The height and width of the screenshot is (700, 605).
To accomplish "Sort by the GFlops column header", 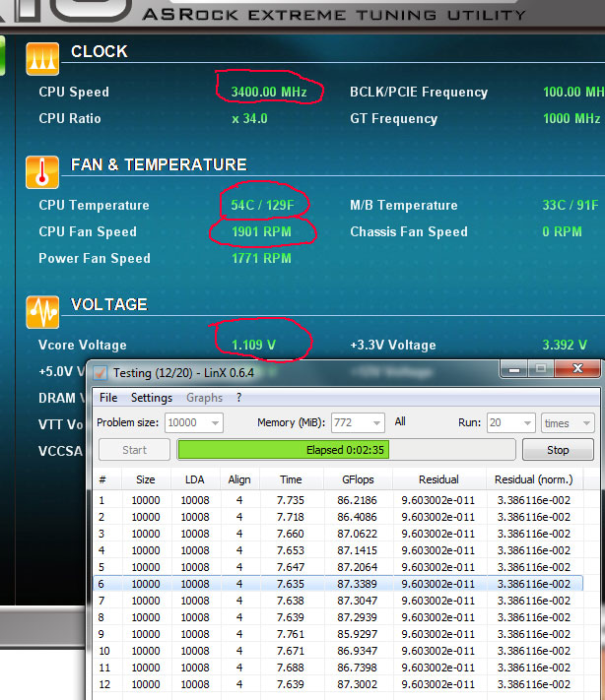I will [358, 479].
